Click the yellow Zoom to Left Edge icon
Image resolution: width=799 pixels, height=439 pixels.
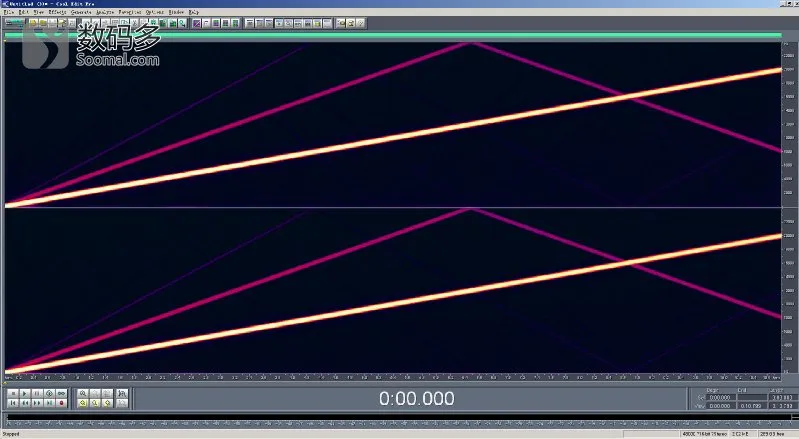[x=83, y=403]
